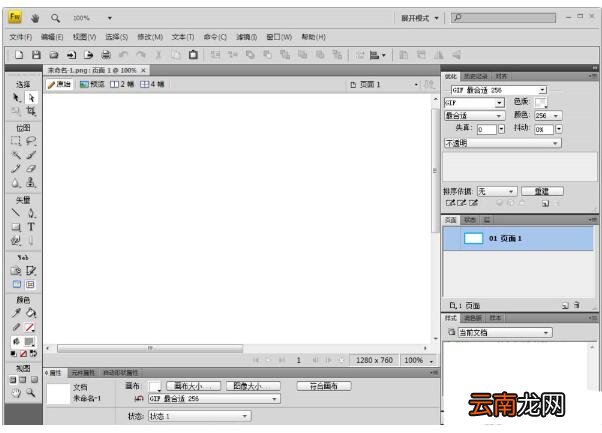Select the Subselection tool
The image size is (602, 433).
tap(31, 98)
